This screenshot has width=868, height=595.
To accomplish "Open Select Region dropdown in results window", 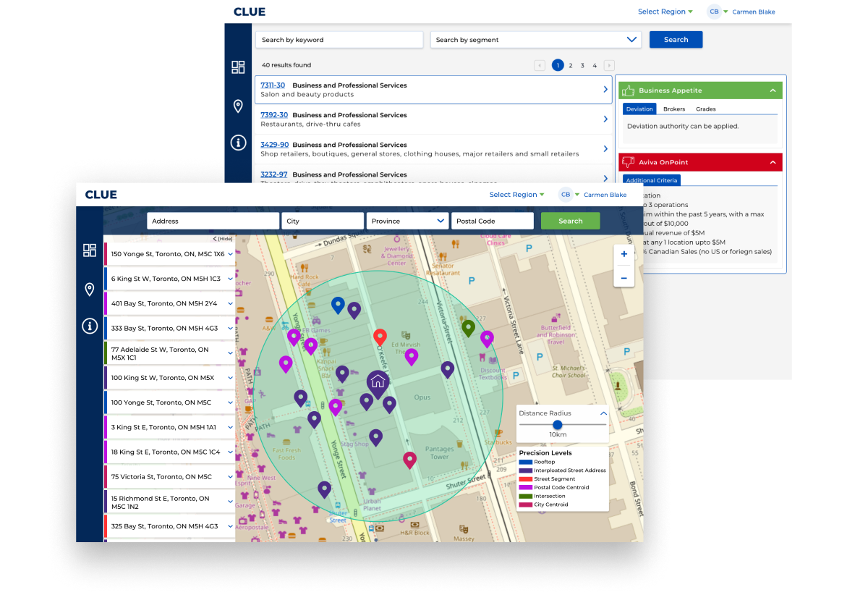I will pos(665,12).
